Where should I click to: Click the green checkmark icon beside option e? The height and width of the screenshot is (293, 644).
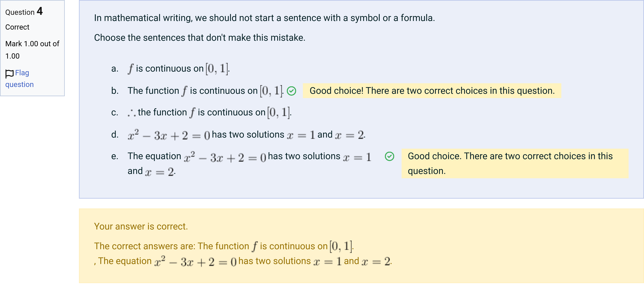(389, 156)
